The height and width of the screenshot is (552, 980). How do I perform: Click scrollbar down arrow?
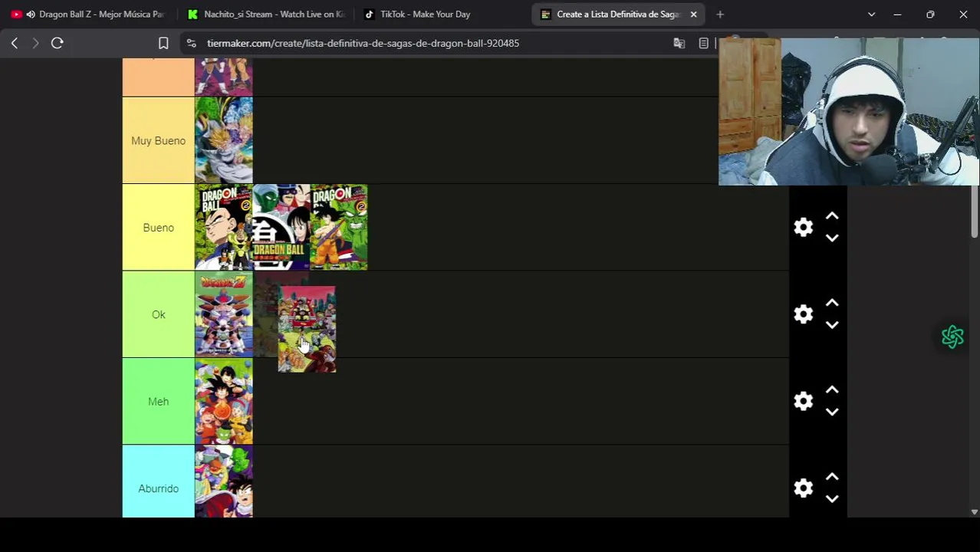[x=975, y=512]
